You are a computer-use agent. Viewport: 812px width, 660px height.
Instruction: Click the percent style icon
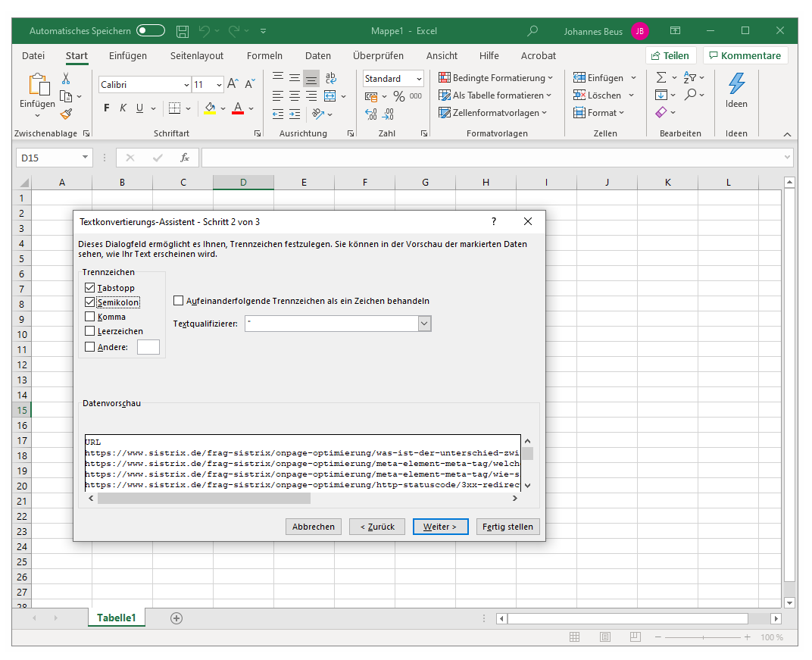[398, 96]
